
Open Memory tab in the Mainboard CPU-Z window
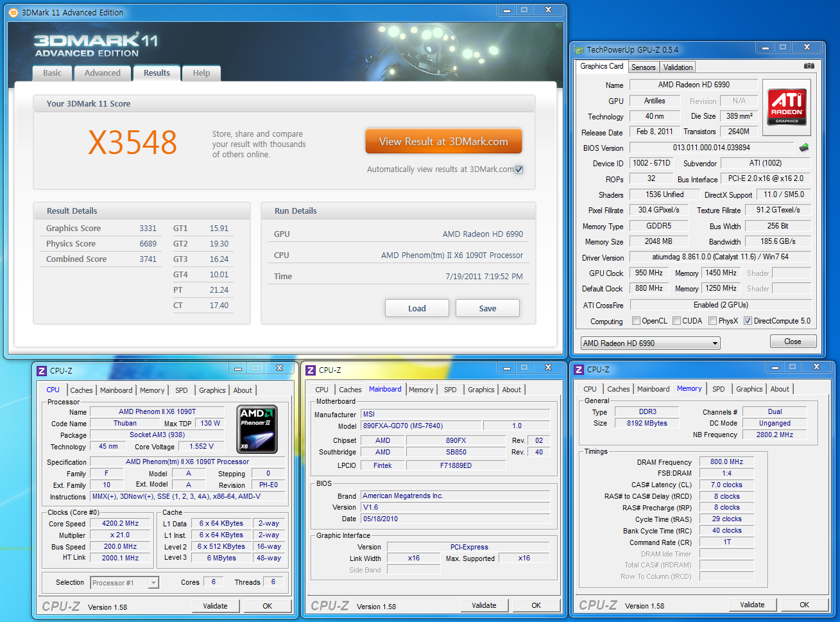point(421,390)
